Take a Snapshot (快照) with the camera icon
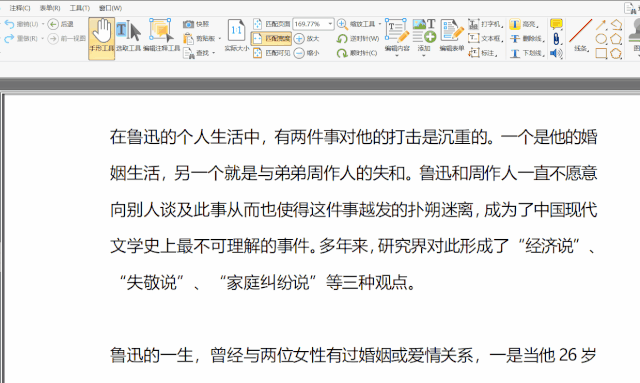This screenshot has width=640, height=383. pyautogui.click(x=196, y=24)
